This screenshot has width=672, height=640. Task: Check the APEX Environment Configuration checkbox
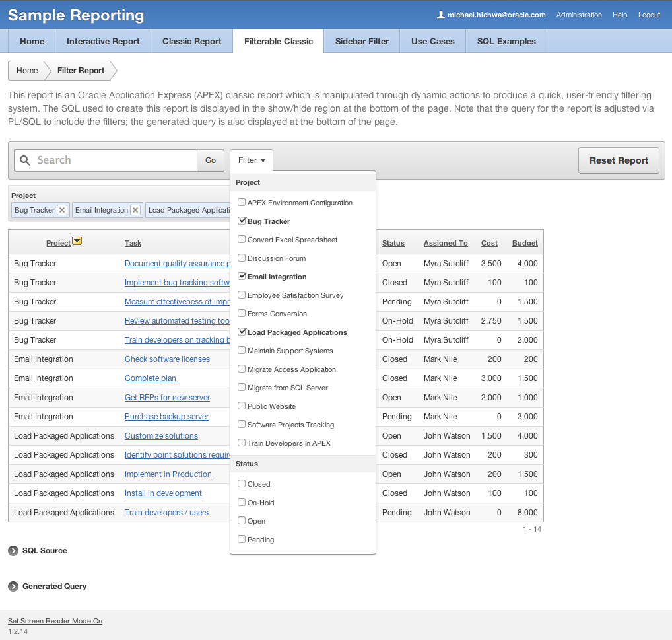242,203
